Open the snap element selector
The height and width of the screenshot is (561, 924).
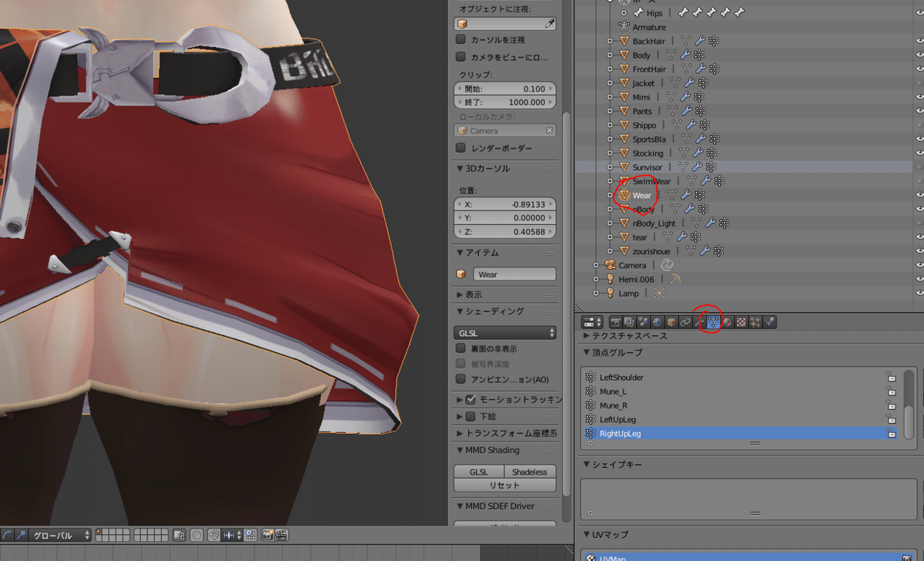point(233,535)
